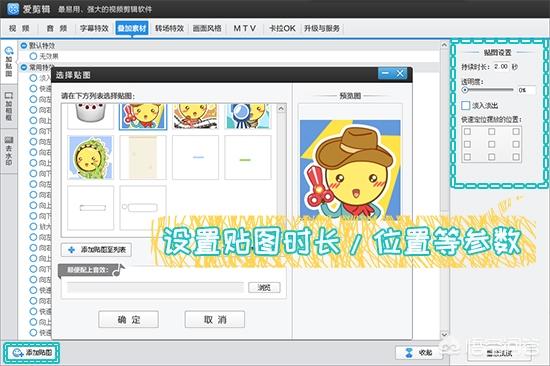Check the center sticker position box
This screenshot has width=550, height=366.
tap(491, 144)
